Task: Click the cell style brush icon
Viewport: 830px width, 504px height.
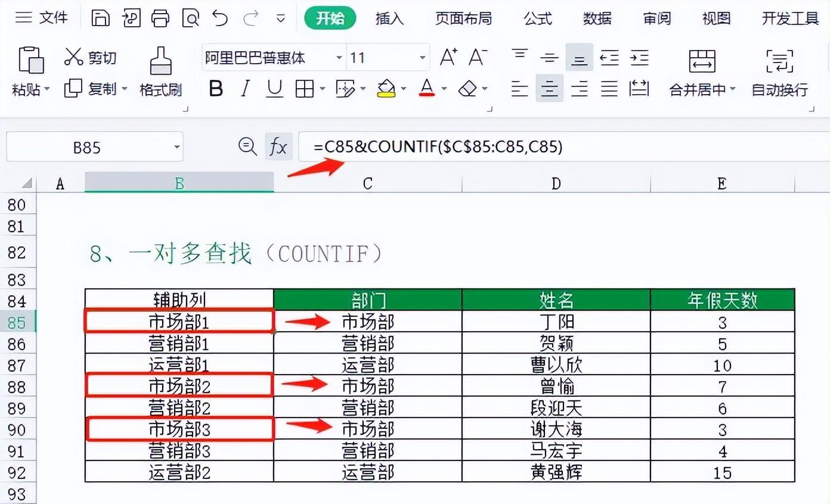Action: [346, 89]
